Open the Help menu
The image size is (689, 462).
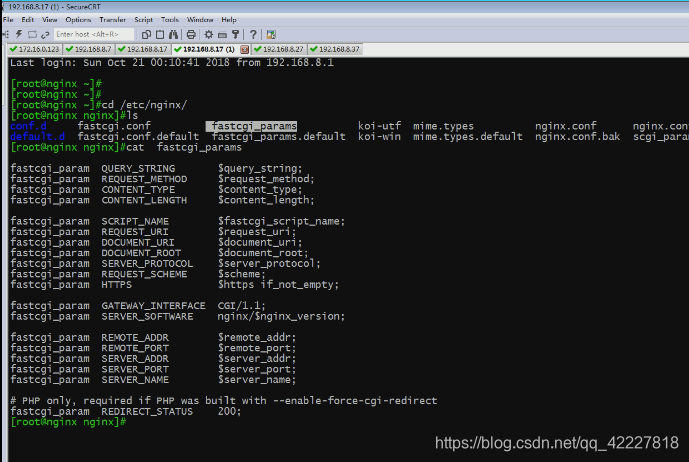point(229,20)
